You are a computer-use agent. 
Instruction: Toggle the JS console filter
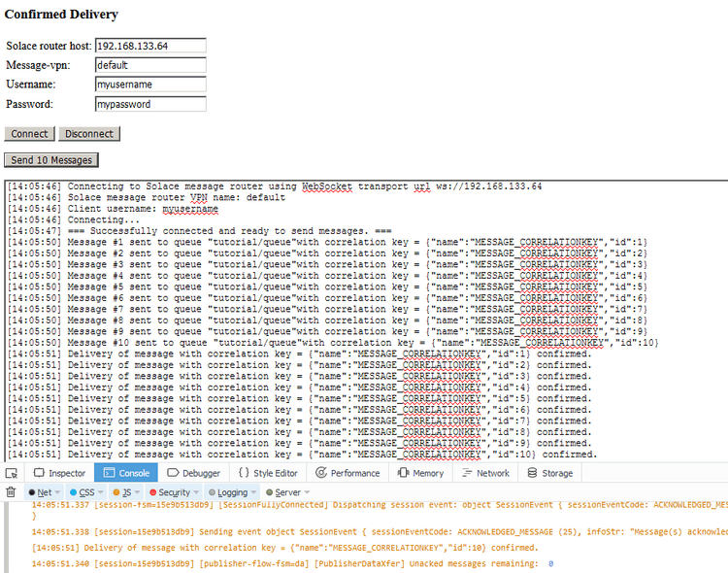pyautogui.click(x=125, y=492)
